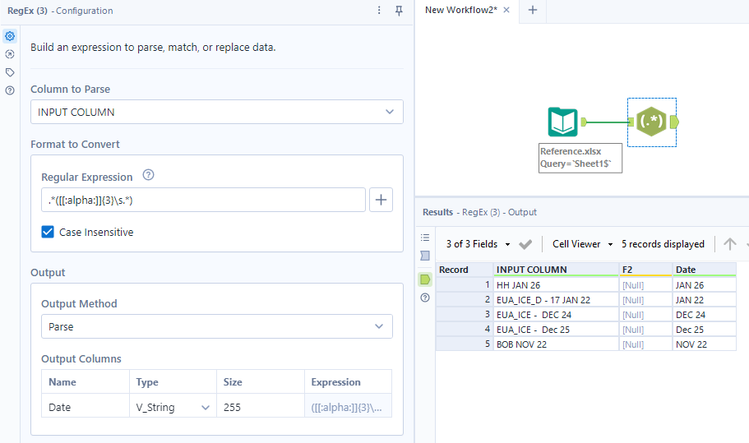The image size is (749, 443).
Task: Click the INPUT COLUMN header in results
Action: coord(531,269)
